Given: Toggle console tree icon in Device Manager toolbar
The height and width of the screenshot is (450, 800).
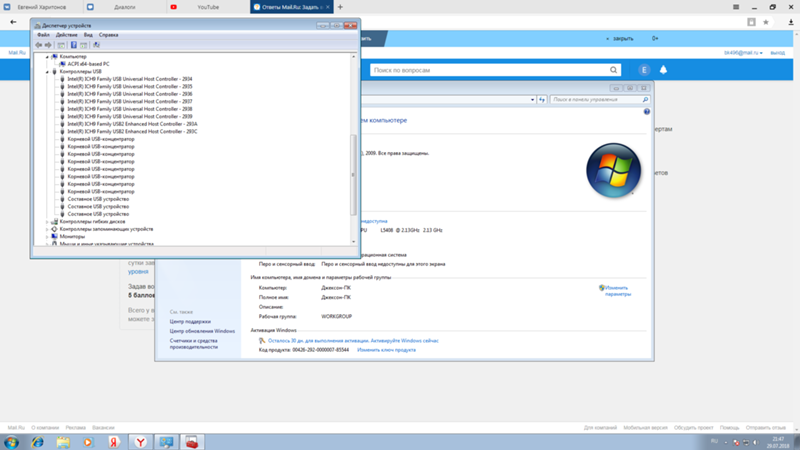Looking at the screenshot, I should click(61, 45).
